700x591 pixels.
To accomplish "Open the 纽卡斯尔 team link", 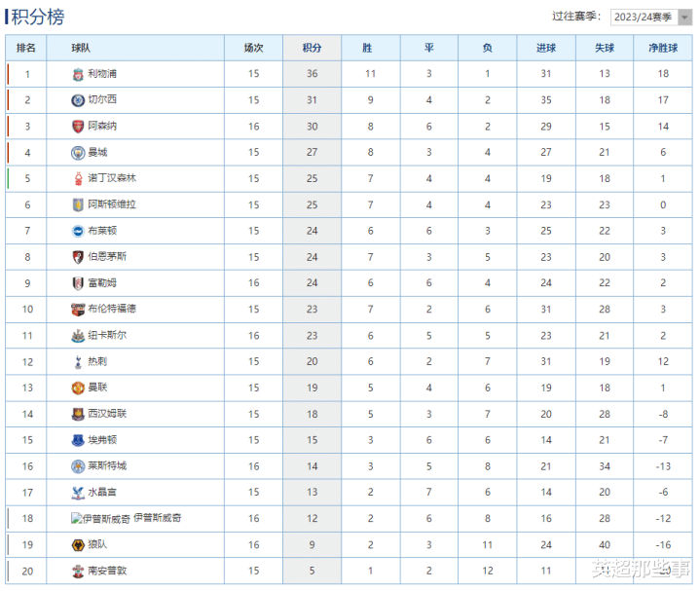I will coord(107,336).
